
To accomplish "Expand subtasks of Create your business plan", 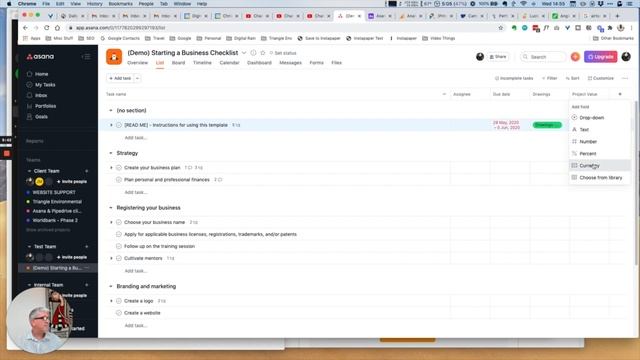I will point(111,167).
